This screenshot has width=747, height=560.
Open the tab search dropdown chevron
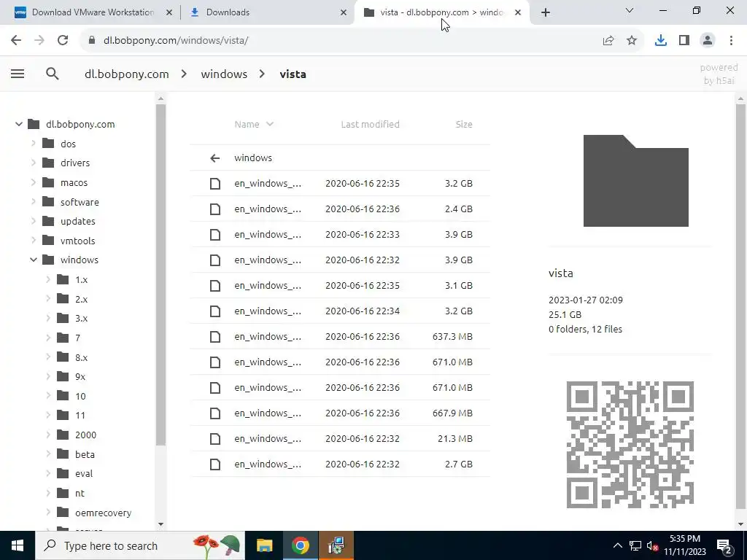pyautogui.click(x=629, y=10)
